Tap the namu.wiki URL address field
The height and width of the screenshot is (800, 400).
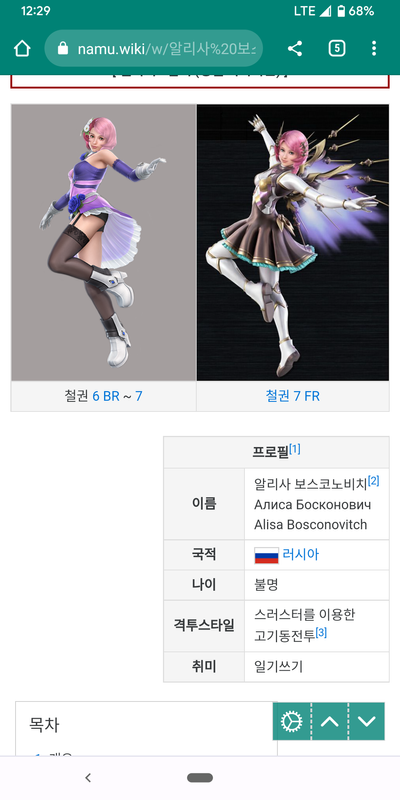point(154,48)
